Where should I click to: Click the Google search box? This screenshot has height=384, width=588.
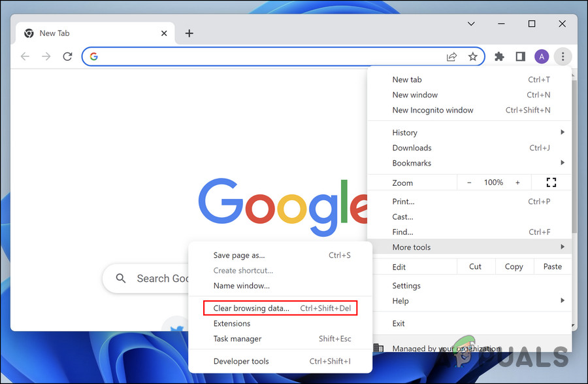click(x=146, y=278)
